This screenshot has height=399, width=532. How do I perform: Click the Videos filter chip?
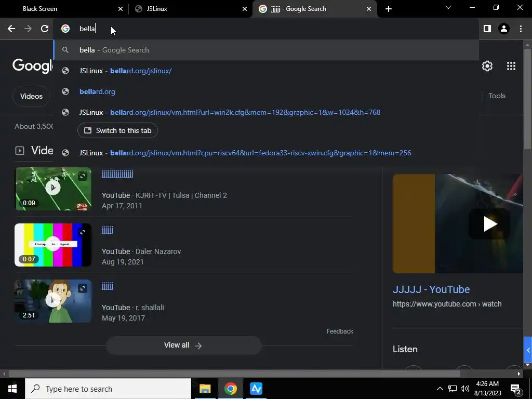(x=31, y=96)
